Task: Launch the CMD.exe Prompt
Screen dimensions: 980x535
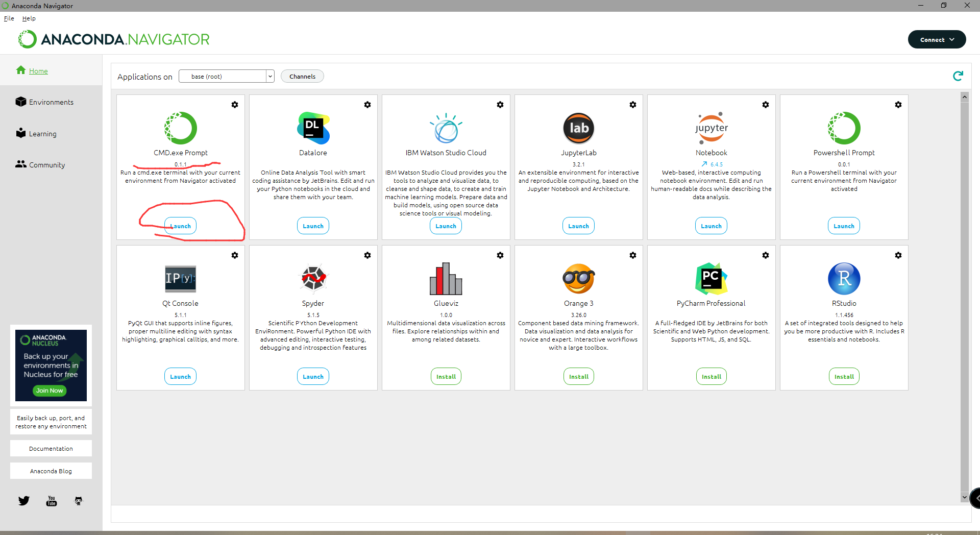Action: (x=181, y=226)
